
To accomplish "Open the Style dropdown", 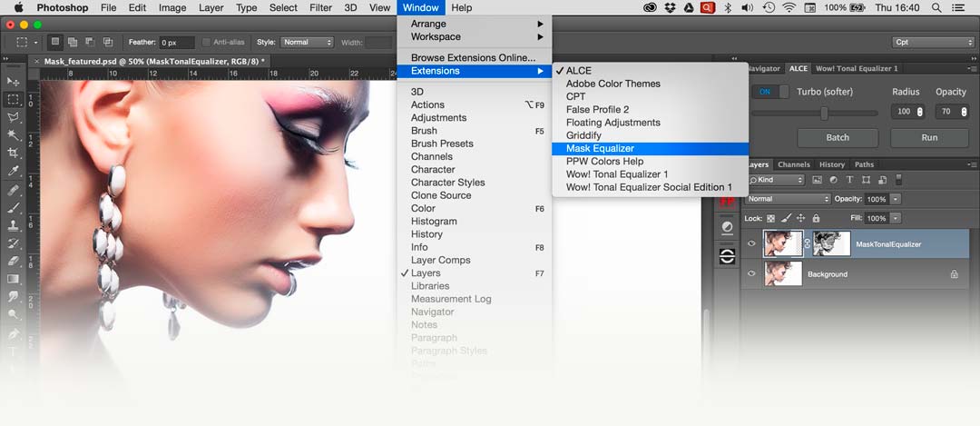I will tap(307, 42).
